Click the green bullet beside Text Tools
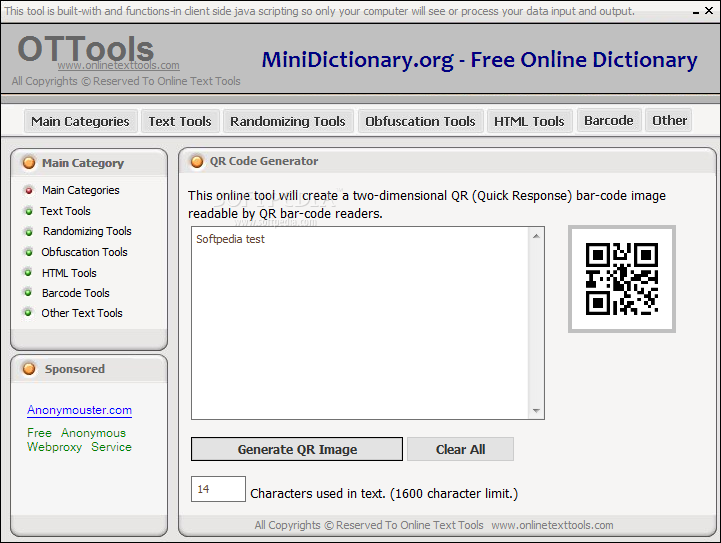 click(x=29, y=211)
